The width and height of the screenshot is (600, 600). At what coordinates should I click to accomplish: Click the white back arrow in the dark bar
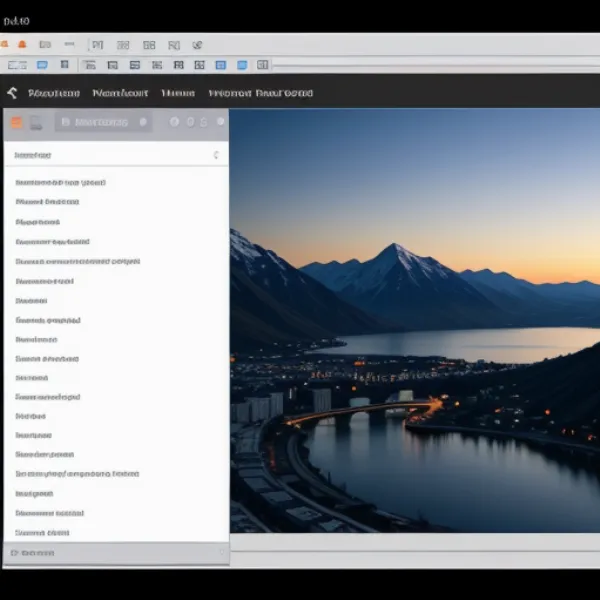(x=12, y=93)
